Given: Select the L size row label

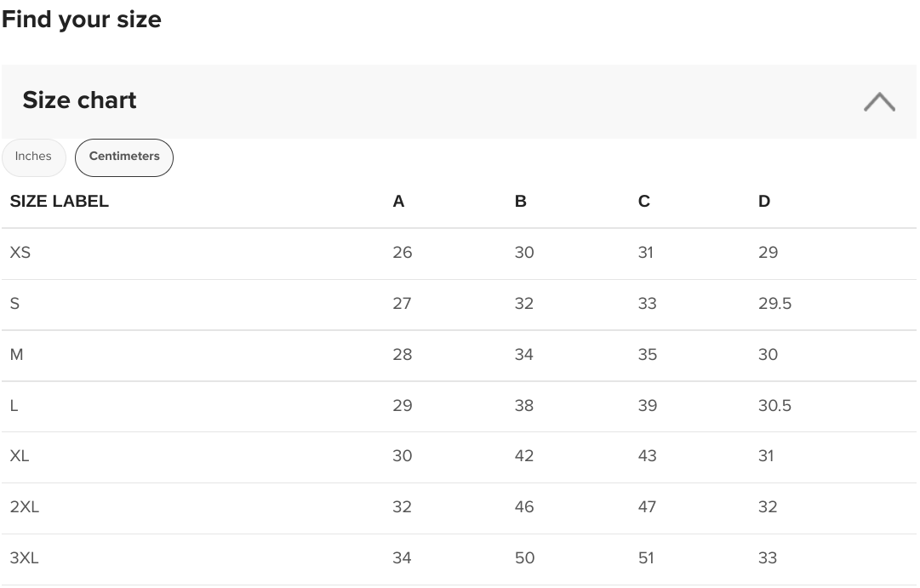Looking at the screenshot, I should [x=14, y=406].
